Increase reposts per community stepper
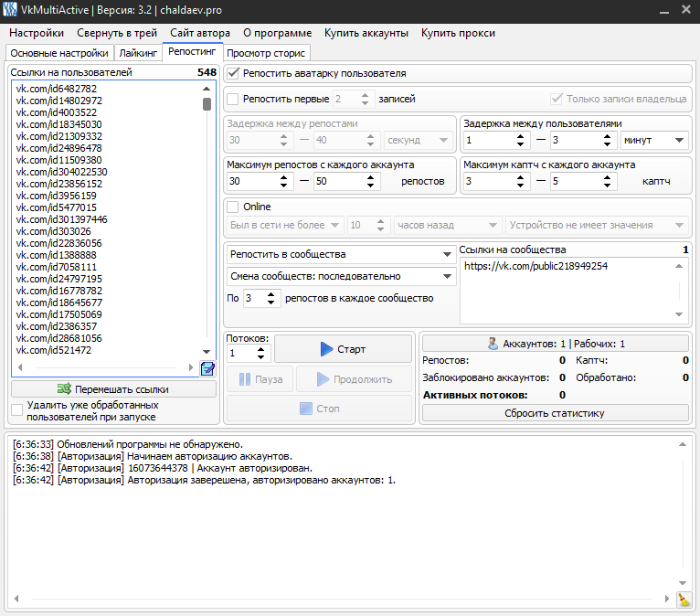 click(274, 293)
